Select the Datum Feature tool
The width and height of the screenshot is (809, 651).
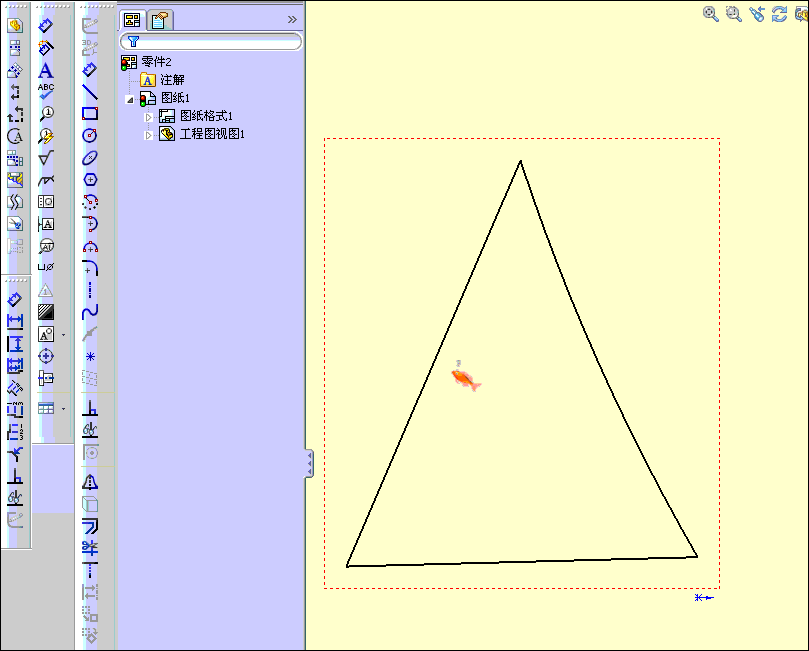click(x=45, y=224)
